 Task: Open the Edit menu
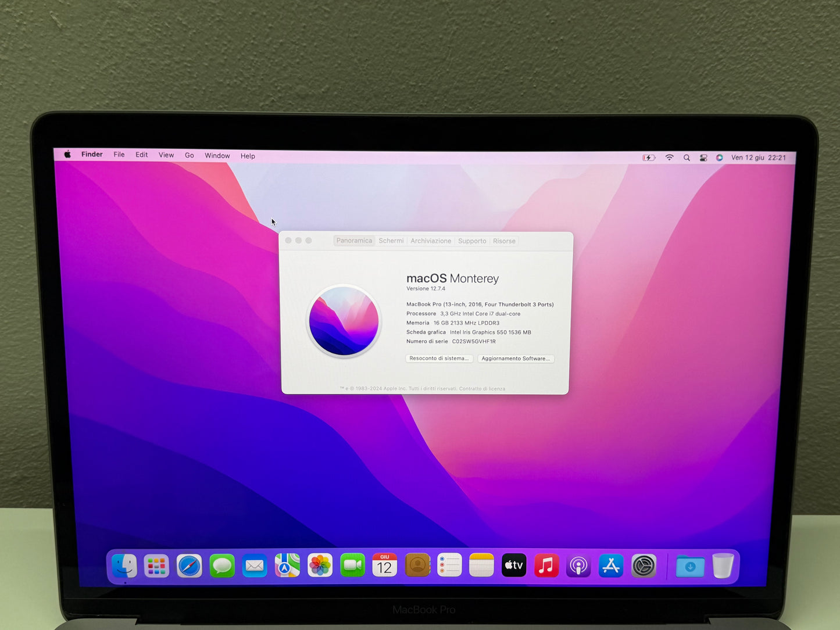(x=142, y=155)
